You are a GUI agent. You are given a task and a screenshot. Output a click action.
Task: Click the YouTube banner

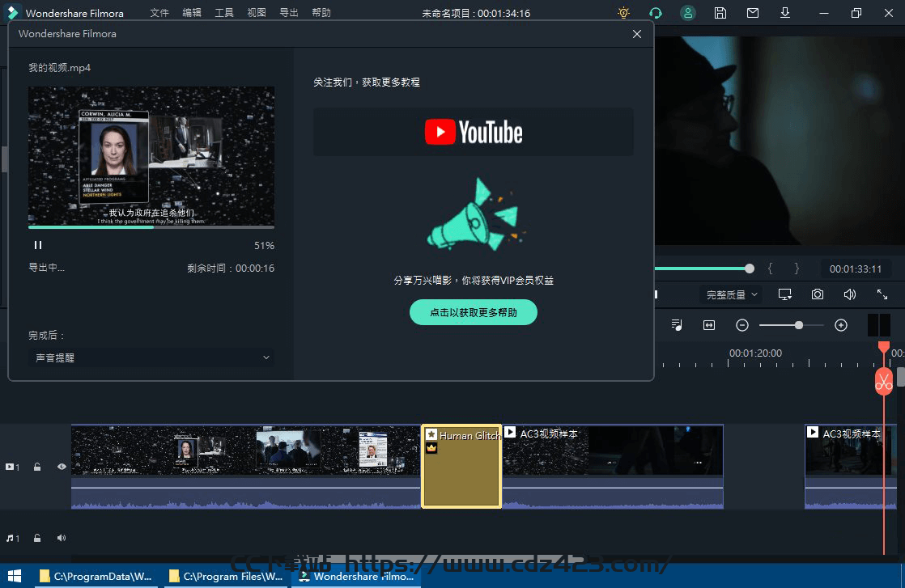474,132
